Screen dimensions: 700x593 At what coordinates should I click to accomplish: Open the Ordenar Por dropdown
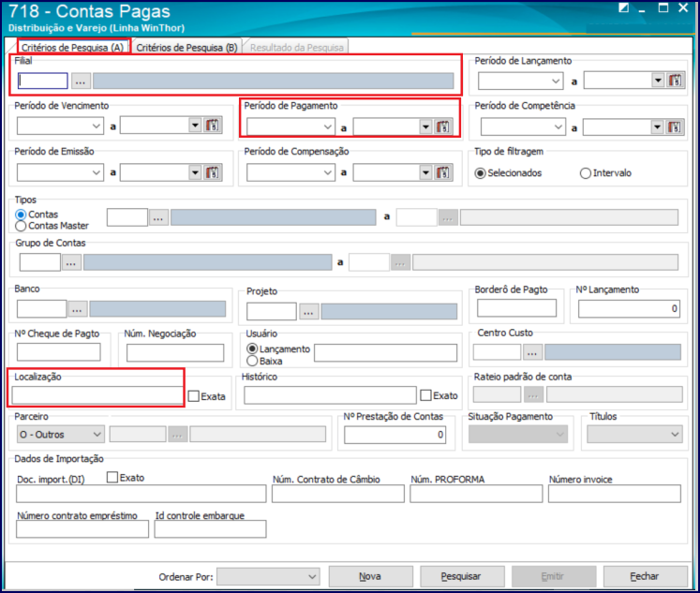click(x=268, y=576)
